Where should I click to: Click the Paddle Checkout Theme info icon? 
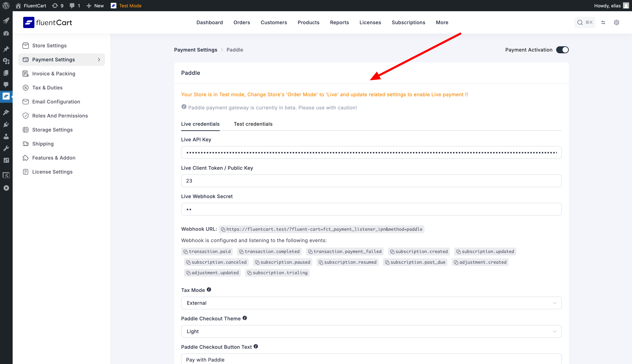(x=245, y=318)
